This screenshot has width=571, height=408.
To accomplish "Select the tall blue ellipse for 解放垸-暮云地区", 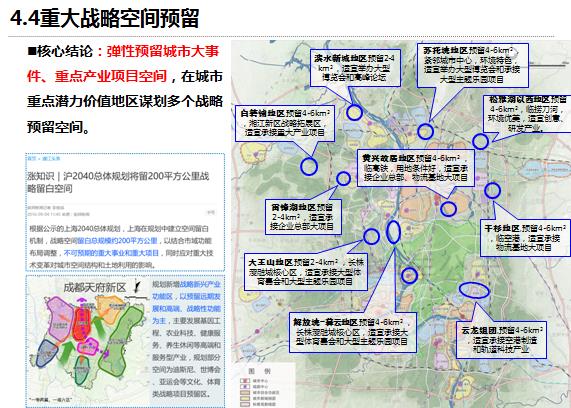I will point(393,232).
